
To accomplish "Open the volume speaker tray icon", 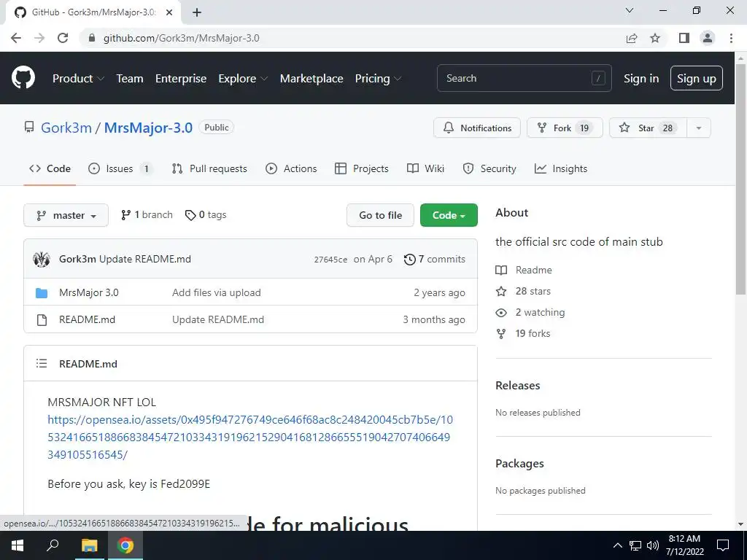I will [653, 545].
